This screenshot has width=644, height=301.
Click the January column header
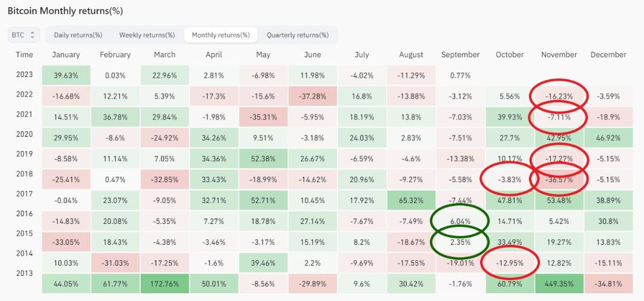pos(66,55)
